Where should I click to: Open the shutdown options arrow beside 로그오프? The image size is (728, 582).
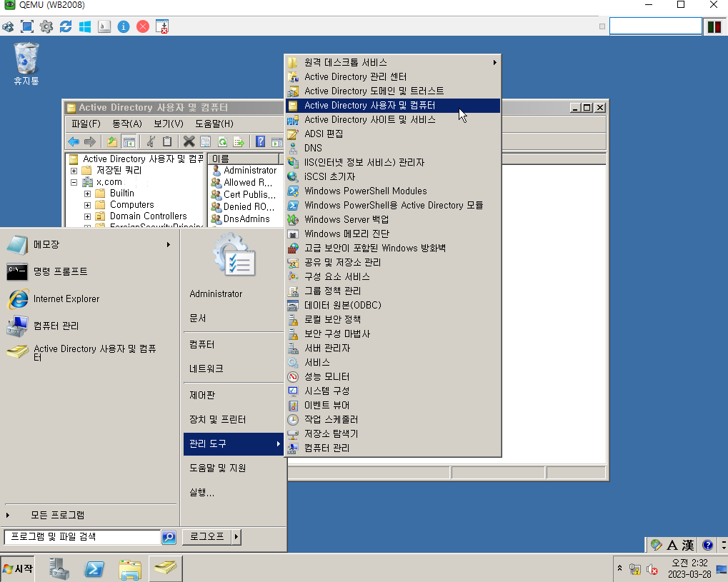[236, 536]
